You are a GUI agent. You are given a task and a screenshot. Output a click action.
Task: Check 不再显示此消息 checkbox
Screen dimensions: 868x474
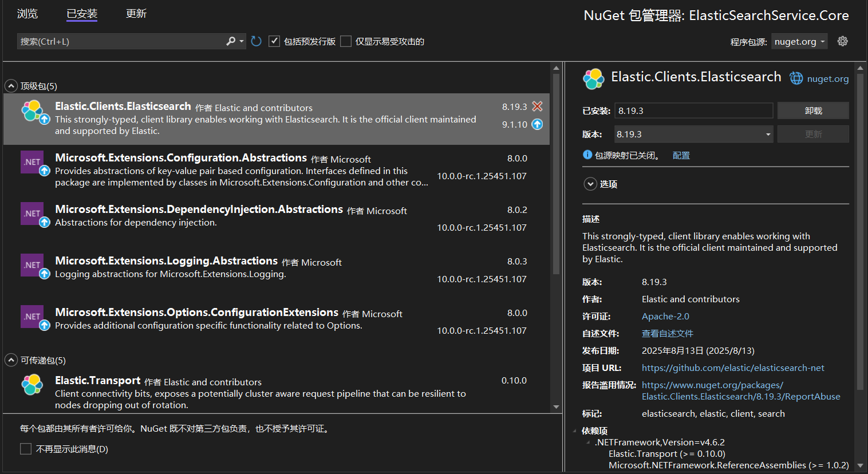[26, 449]
